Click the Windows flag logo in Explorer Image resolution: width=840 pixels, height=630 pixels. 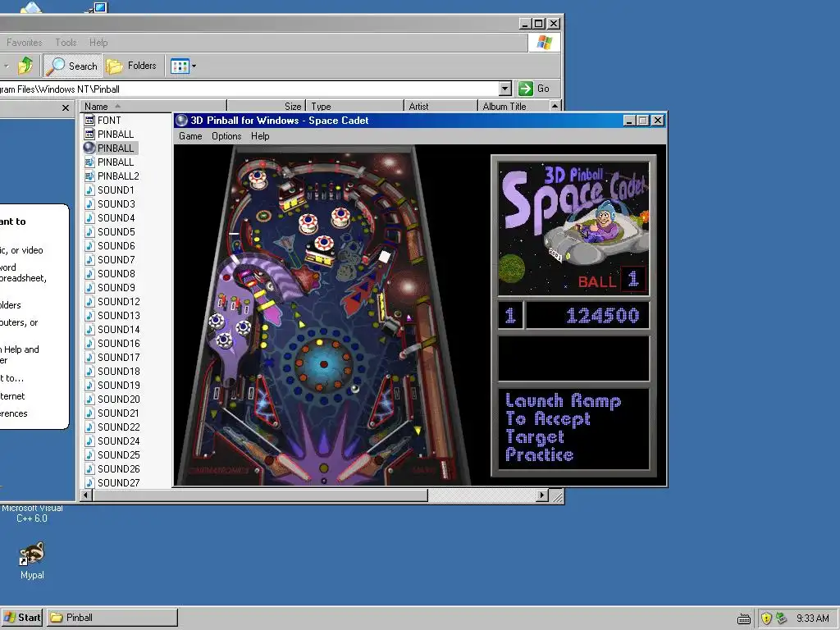coord(545,43)
